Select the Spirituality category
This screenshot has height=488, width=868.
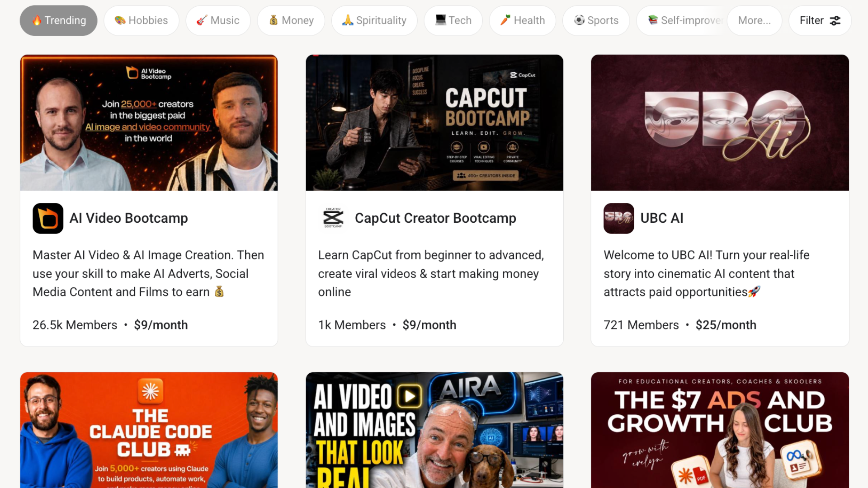pyautogui.click(x=374, y=20)
